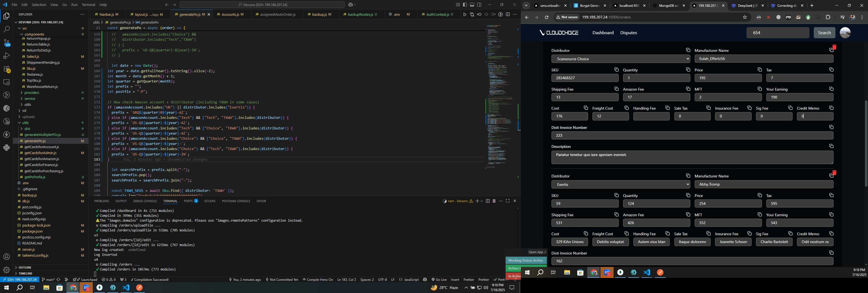Open the Explorer view in the activity bar
The height and width of the screenshot is (293, 868).
pyautogui.click(x=7, y=16)
